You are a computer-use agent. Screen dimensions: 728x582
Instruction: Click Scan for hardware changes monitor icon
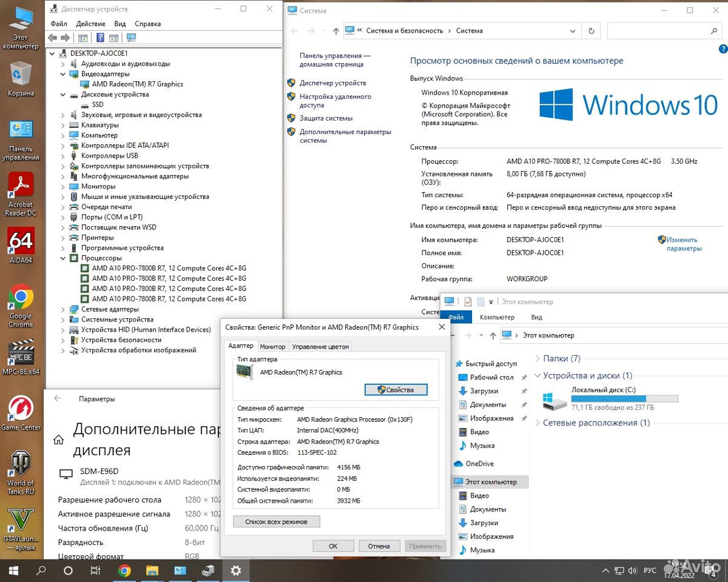pos(130,38)
